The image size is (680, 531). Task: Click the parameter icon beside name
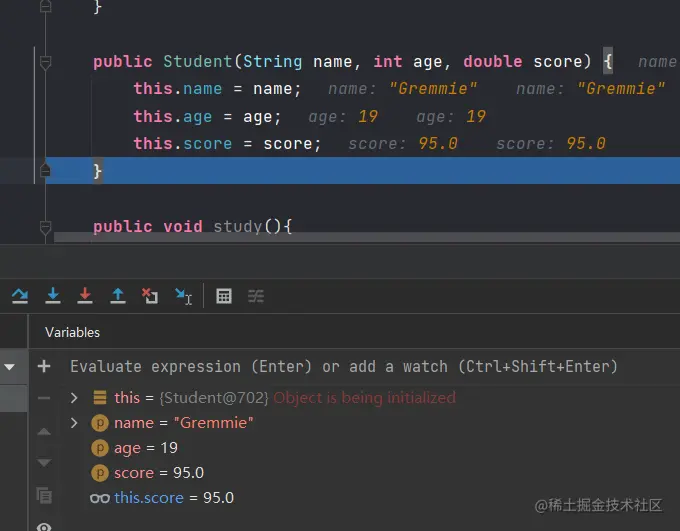tap(100, 423)
